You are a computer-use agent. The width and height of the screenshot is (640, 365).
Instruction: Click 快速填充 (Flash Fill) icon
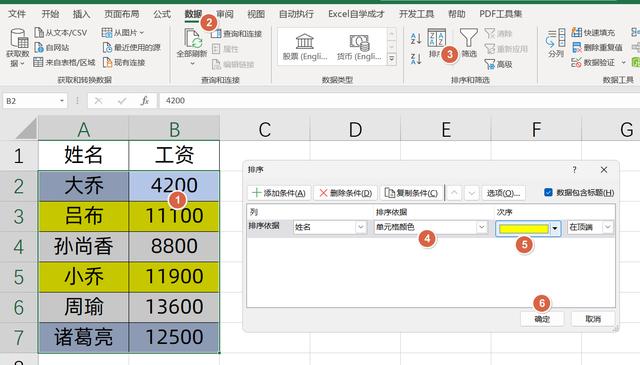click(x=577, y=33)
